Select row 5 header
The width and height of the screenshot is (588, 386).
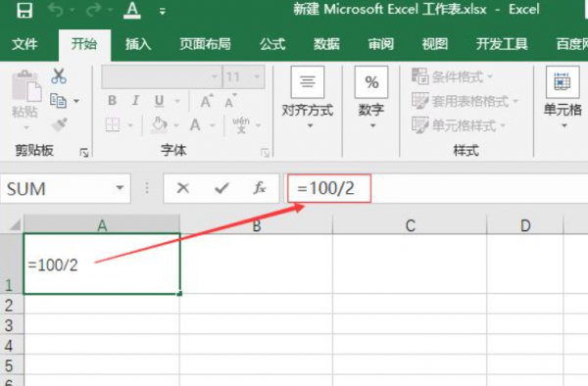coord(11,365)
